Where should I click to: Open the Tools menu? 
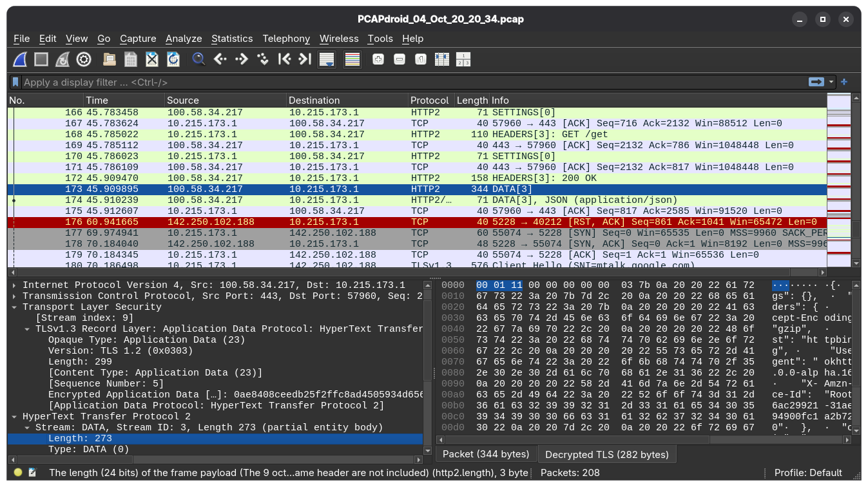380,39
